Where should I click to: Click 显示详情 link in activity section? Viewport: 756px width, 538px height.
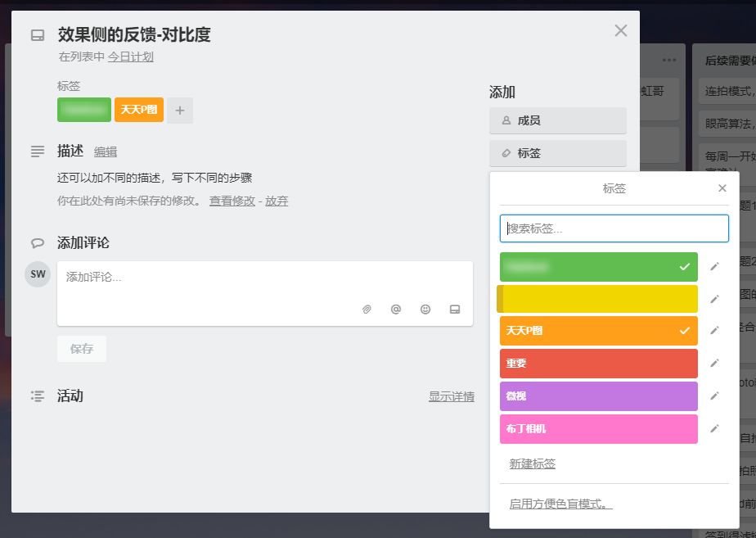coord(452,396)
